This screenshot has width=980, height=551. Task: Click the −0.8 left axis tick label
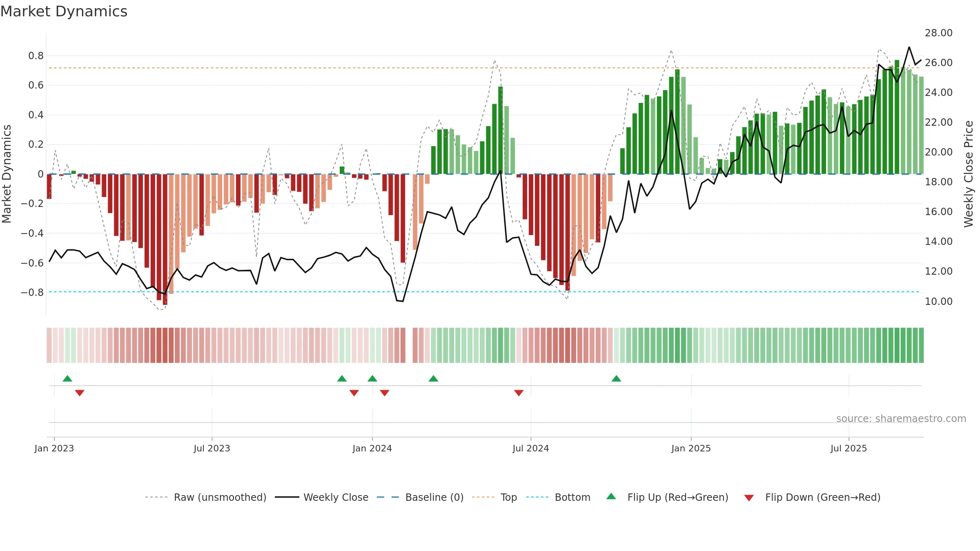(32, 293)
